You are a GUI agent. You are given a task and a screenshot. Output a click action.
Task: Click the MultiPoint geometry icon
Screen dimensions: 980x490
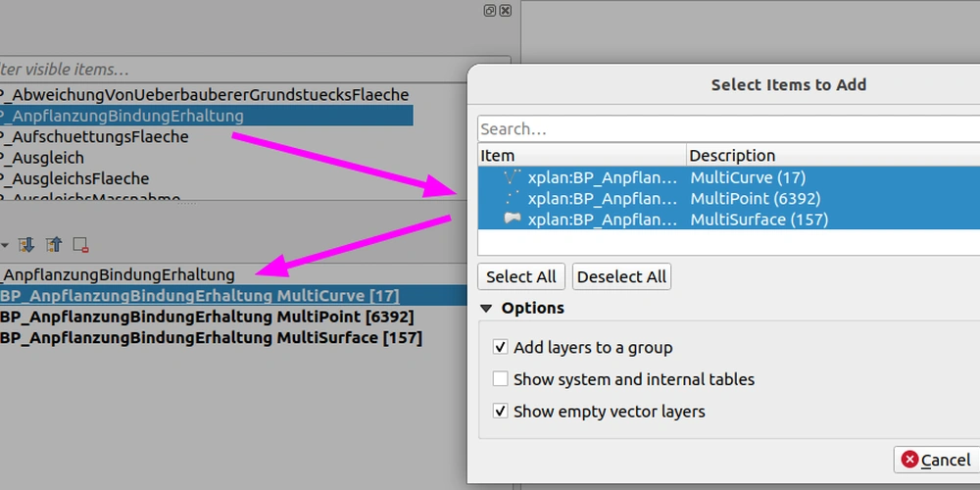click(513, 199)
